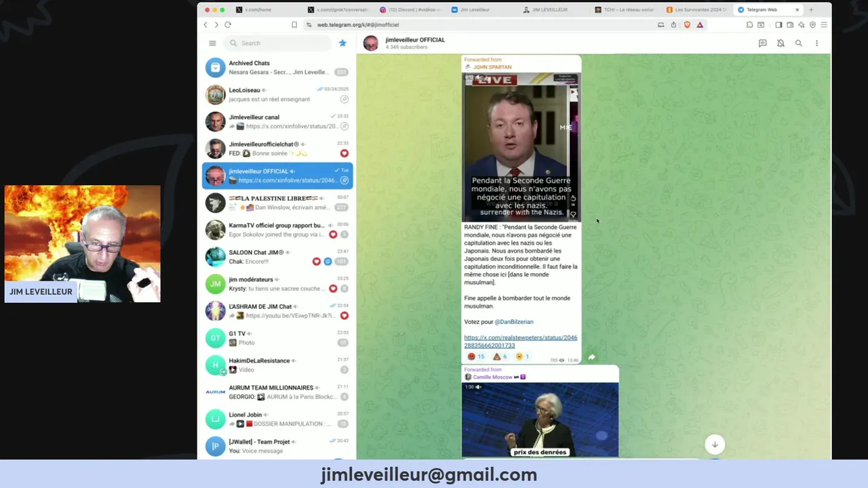Focus the Telegram Search field

(x=279, y=43)
